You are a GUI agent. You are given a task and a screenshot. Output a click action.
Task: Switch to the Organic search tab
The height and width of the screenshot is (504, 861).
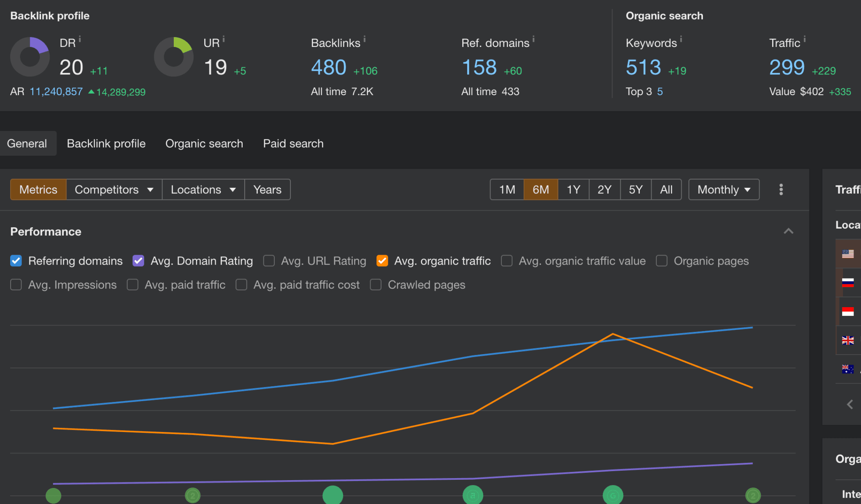(x=204, y=144)
